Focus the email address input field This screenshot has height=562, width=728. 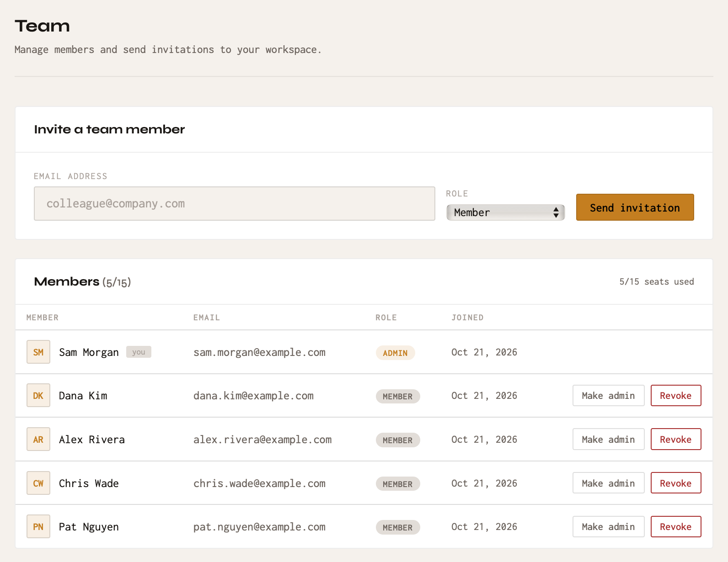point(235,203)
